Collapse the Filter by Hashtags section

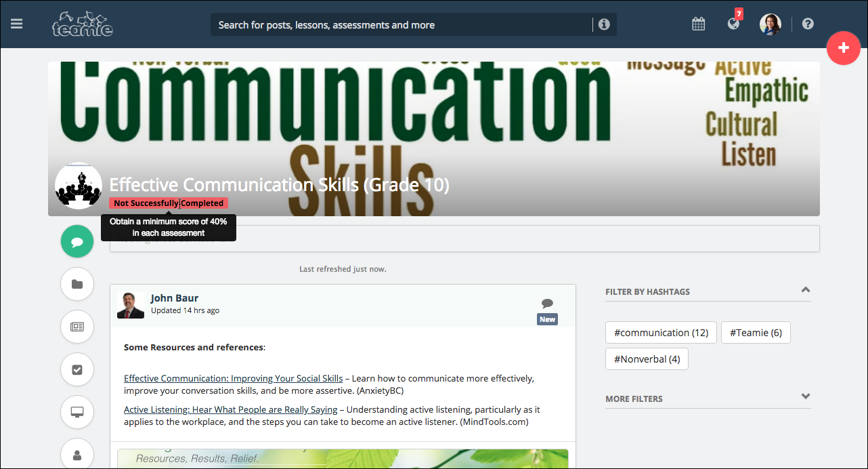(x=805, y=290)
